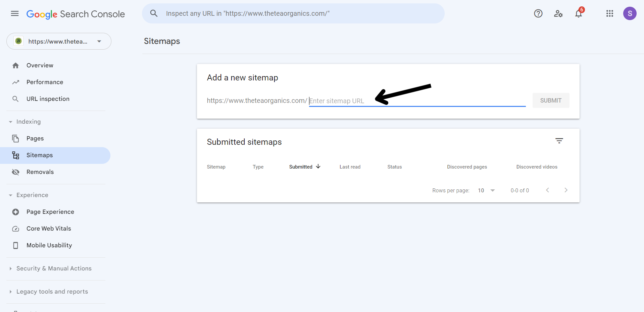Open the notifications bell
The width and height of the screenshot is (644, 312).
point(578,14)
